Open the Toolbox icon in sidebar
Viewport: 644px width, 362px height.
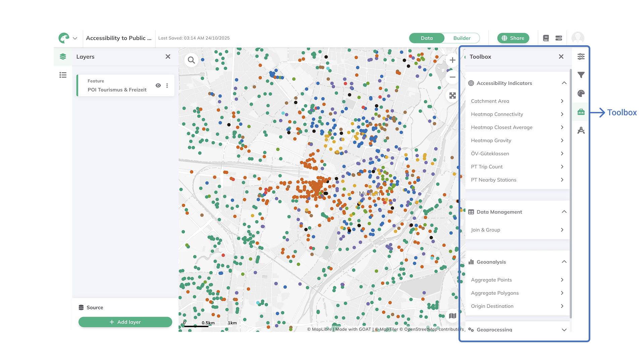click(x=581, y=112)
